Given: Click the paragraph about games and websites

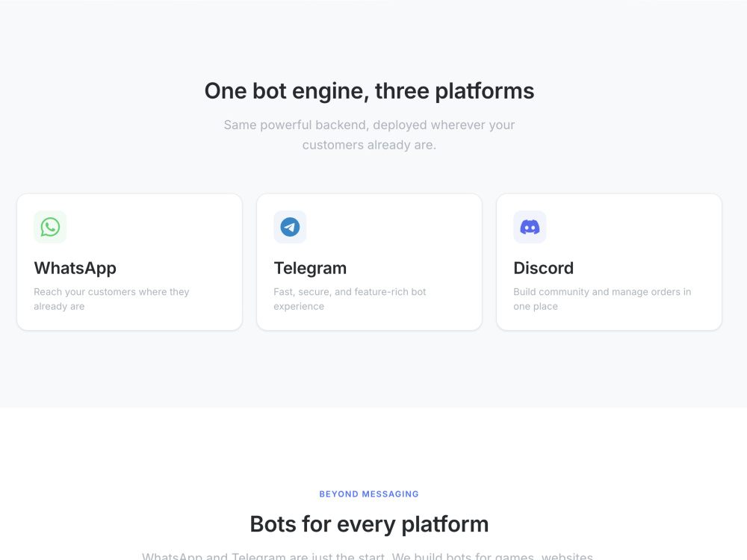Looking at the screenshot, I should (368, 556).
